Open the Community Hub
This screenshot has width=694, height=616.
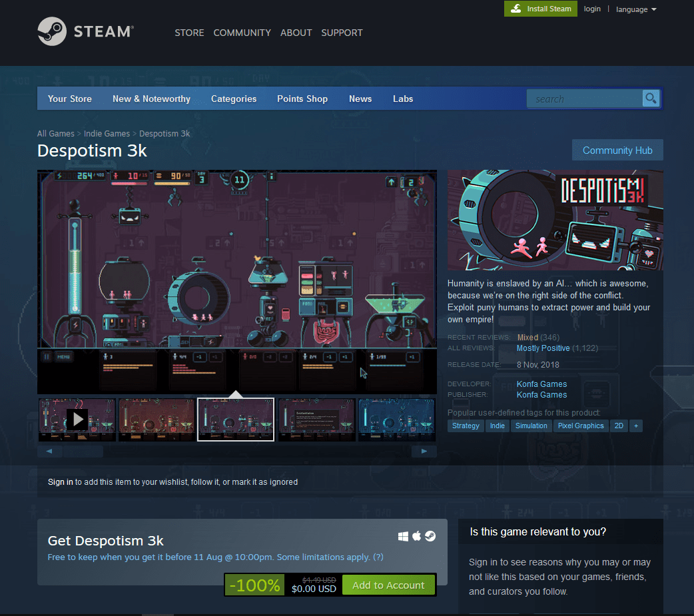tap(617, 151)
